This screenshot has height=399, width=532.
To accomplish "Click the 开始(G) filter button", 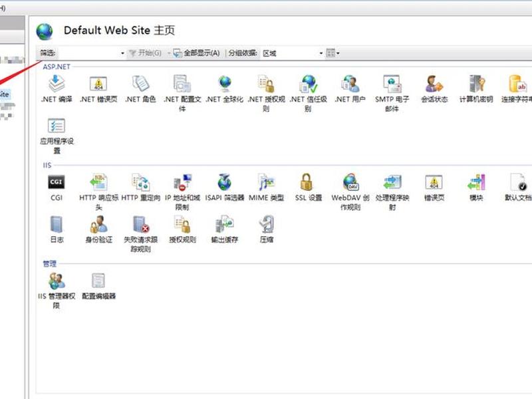I will tap(145, 53).
